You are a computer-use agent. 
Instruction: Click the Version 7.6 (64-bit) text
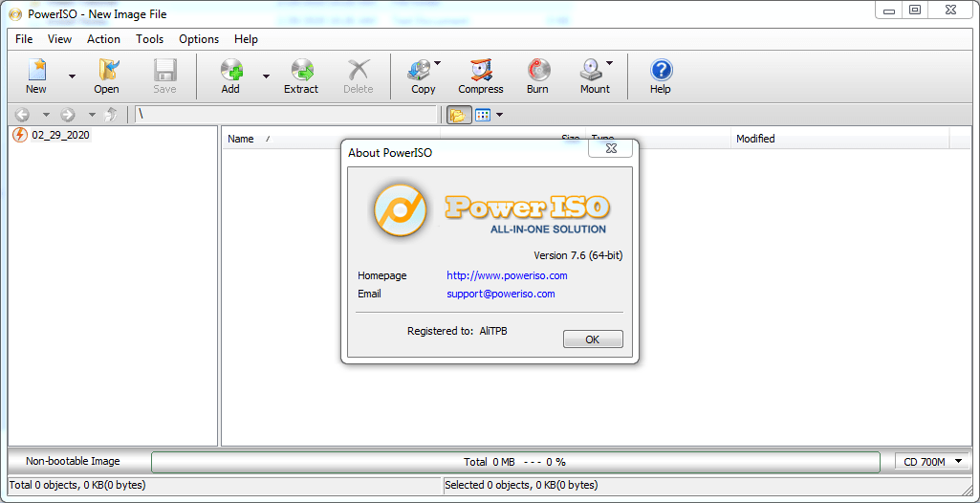click(578, 255)
